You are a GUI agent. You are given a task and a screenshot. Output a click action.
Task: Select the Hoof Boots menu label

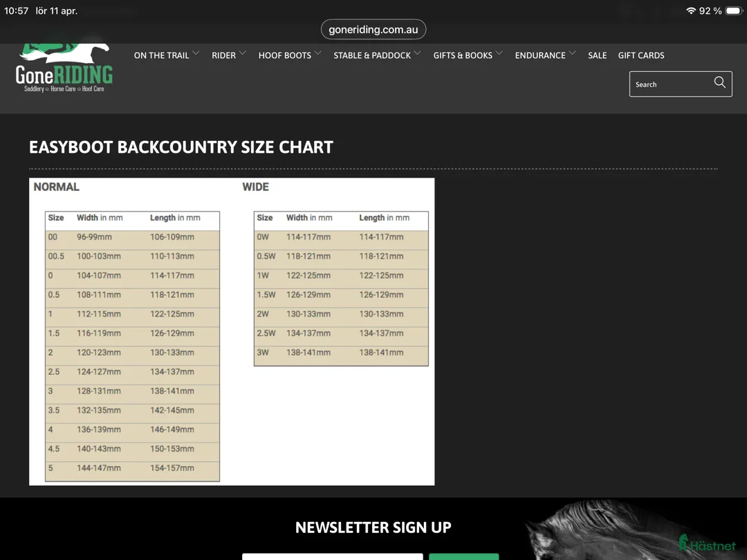coord(284,55)
